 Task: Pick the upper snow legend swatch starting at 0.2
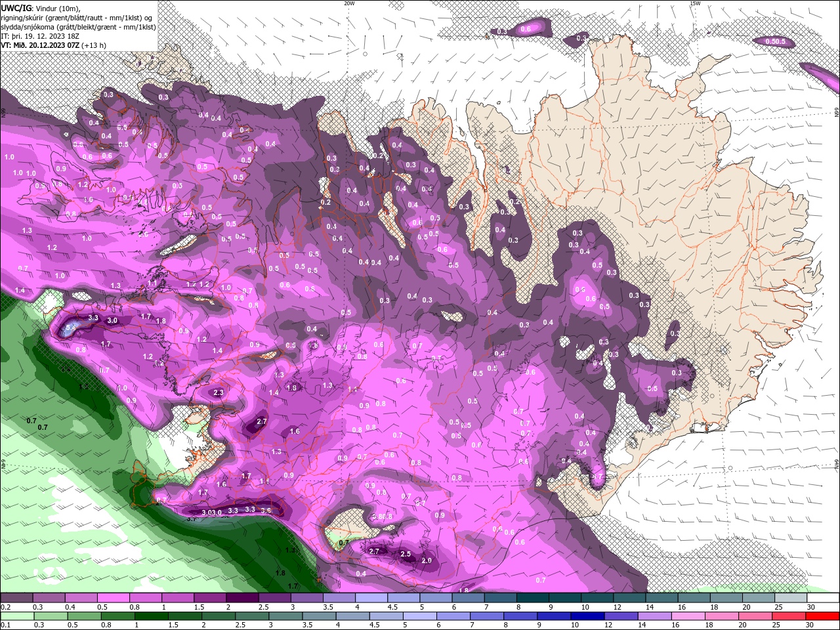point(16,598)
